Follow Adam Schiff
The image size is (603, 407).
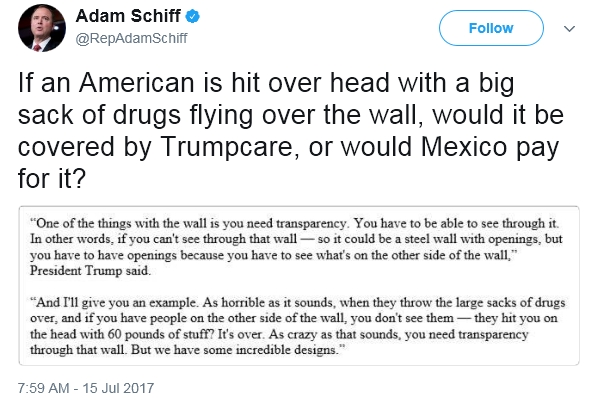point(491,28)
